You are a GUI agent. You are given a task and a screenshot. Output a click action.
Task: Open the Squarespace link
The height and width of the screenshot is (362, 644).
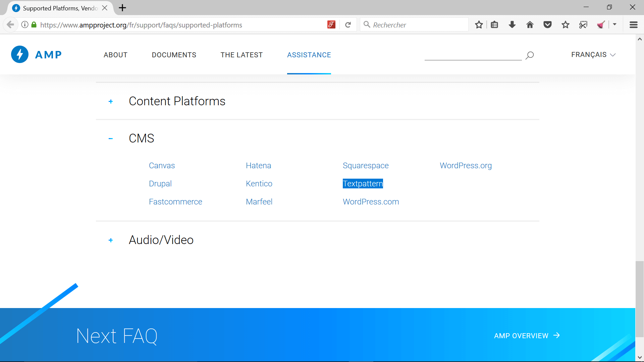coord(365,166)
